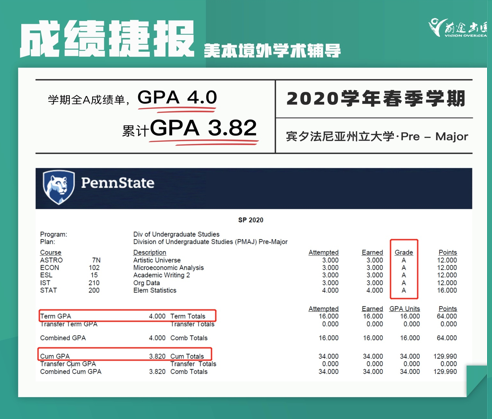Click the 64.000 points in Term Totals row
The width and height of the screenshot is (492, 419).
(447, 316)
